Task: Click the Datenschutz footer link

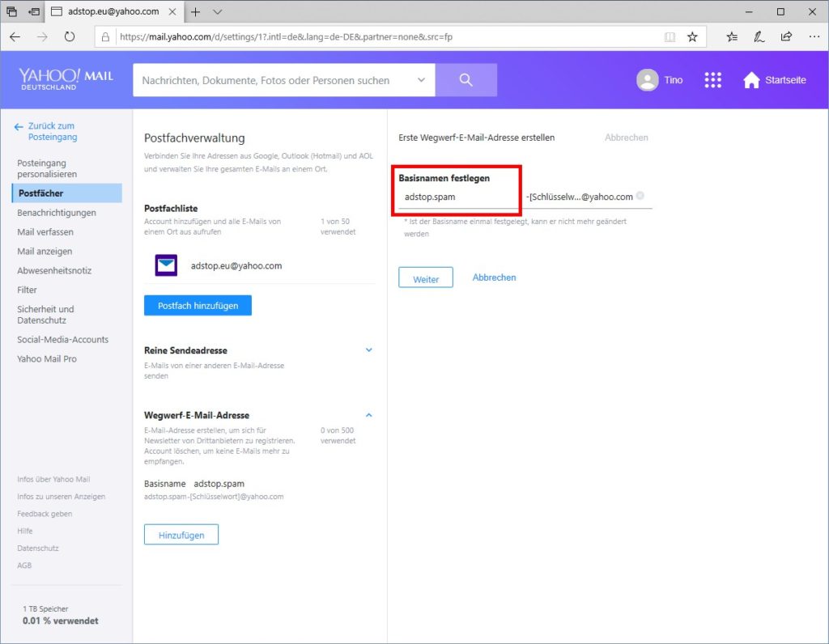Action: tap(37, 549)
